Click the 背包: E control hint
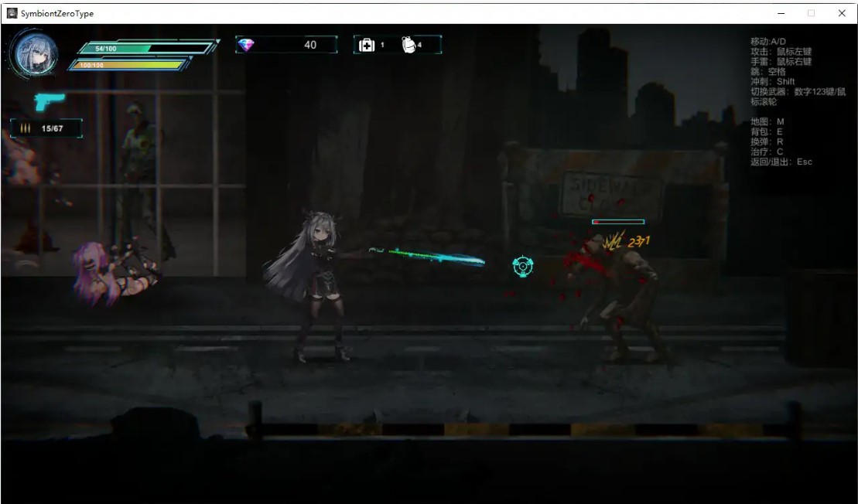The image size is (858, 504). (766, 131)
